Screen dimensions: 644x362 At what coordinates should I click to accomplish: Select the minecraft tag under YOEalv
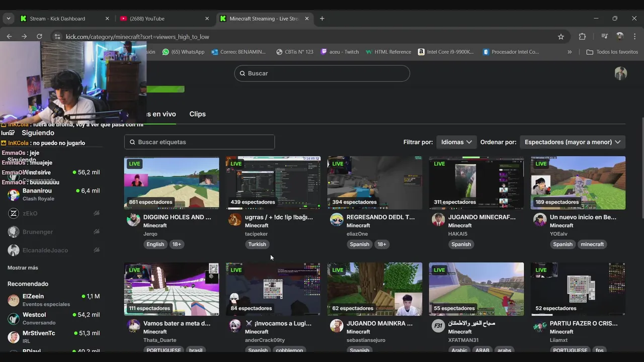tap(592, 244)
